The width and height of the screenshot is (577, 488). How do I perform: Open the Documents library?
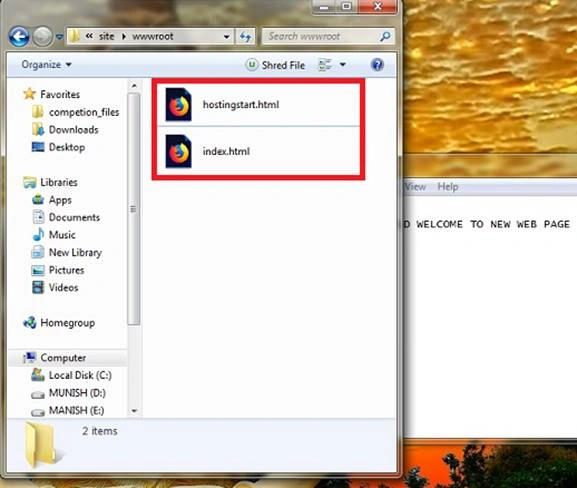[x=66, y=217]
